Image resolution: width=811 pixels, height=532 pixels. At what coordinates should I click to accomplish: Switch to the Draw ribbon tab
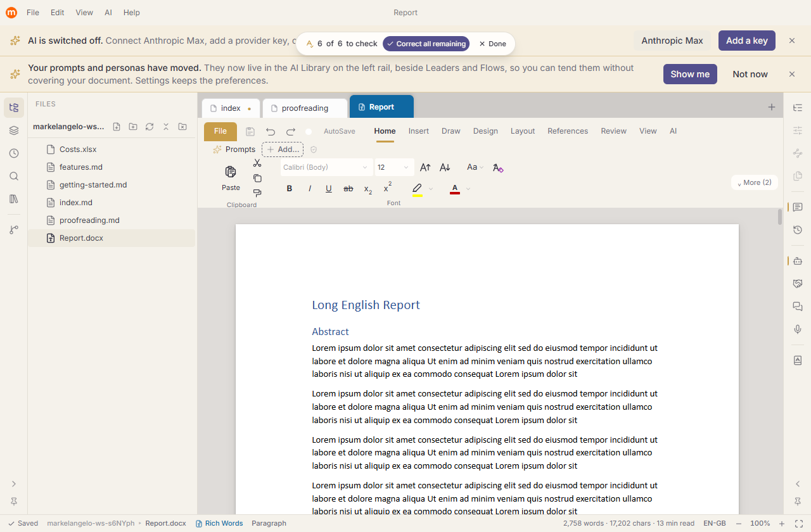pyautogui.click(x=451, y=131)
